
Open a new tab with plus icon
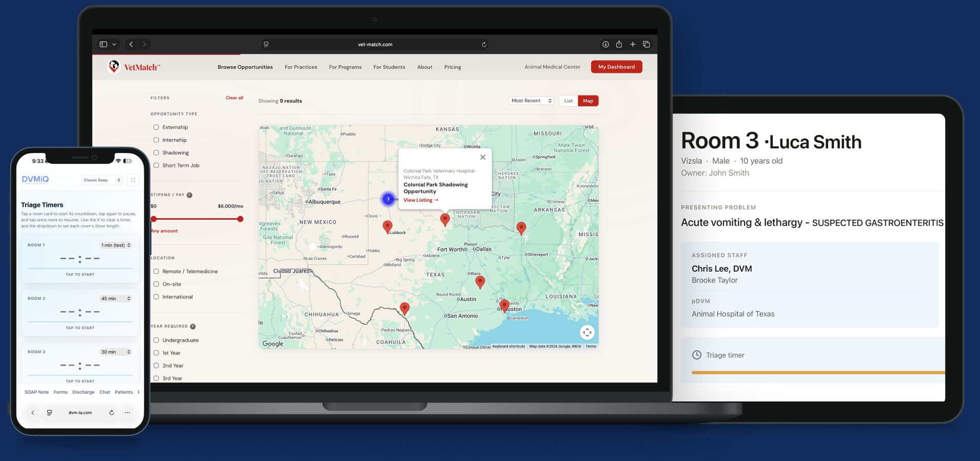[x=633, y=44]
